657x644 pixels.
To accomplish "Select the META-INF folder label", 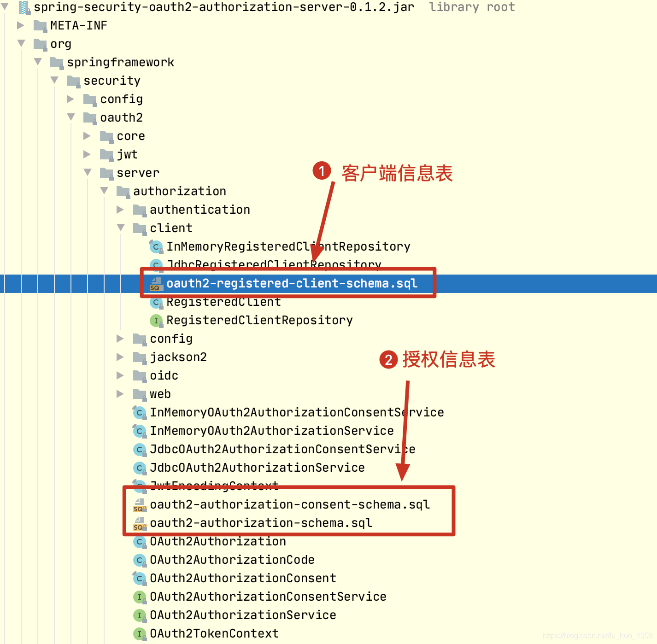I will [78, 25].
